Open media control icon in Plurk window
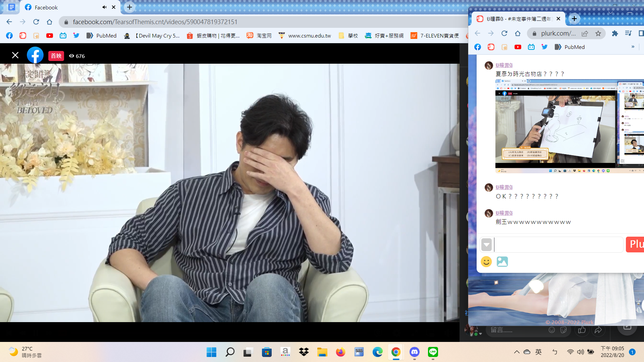Screen dimensions: 644x362 [628, 33]
